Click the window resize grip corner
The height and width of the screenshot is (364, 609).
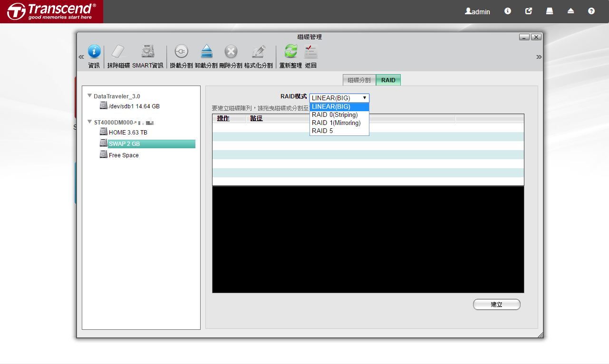tap(540, 335)
